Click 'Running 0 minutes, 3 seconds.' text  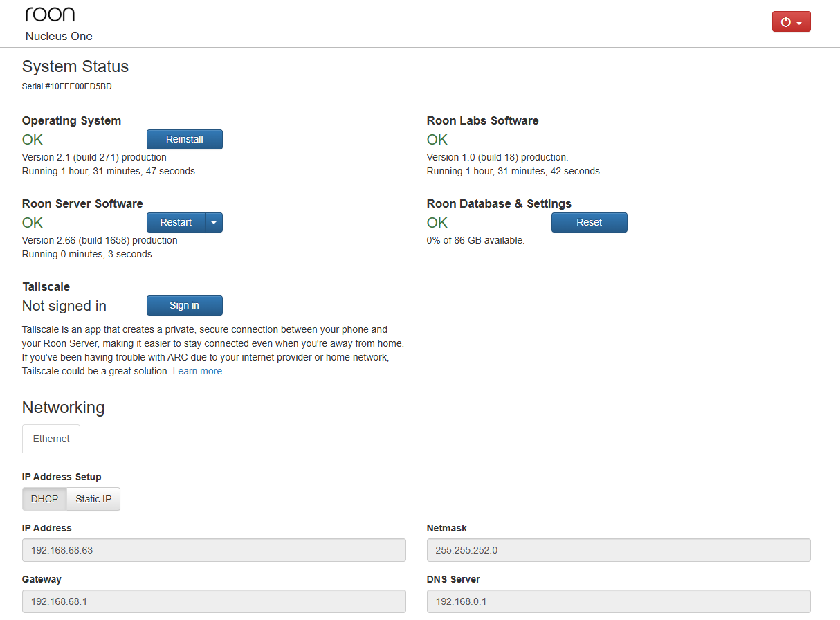pyautogui.click(x=88, y=254)
